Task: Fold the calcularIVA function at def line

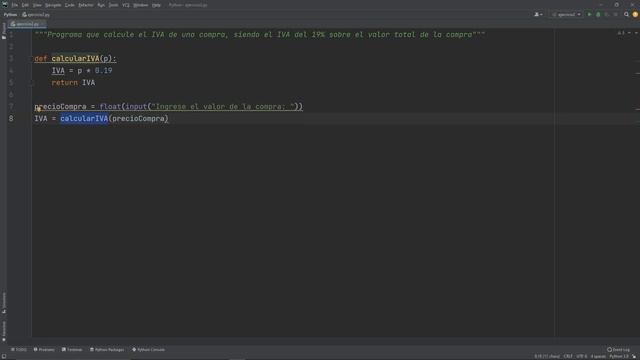Action: click(32, 59)
